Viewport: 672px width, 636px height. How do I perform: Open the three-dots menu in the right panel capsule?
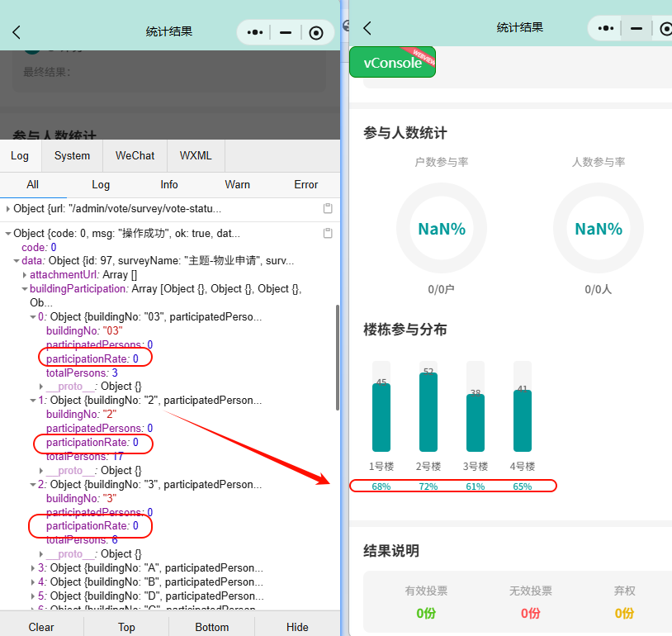606,28
